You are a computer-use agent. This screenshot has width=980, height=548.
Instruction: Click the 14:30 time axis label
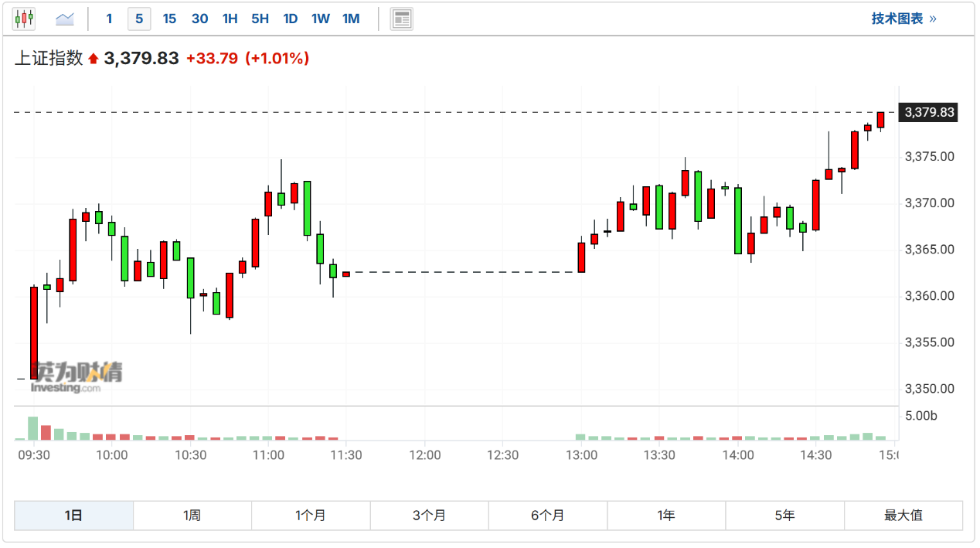click(816, 455)
